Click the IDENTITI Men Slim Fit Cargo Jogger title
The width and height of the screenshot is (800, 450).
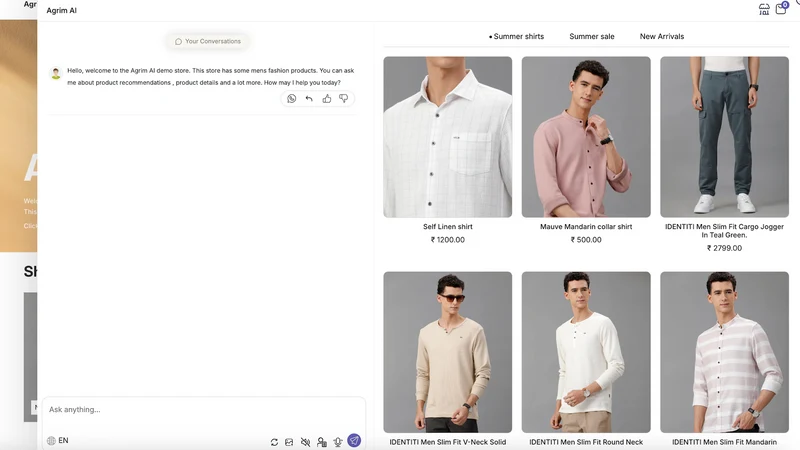click(724, 231)
